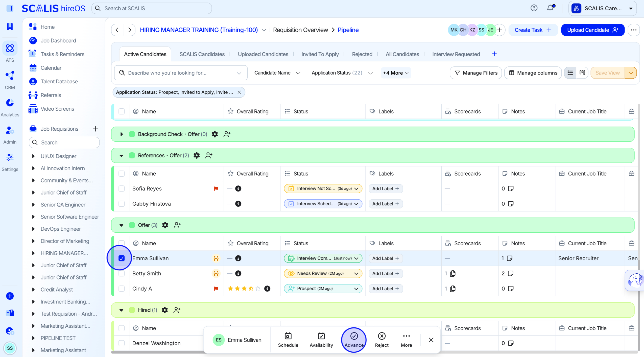Switch to All Candidates tab
Viewport: 644px width, 357px height.
click(x=402, y=54)
